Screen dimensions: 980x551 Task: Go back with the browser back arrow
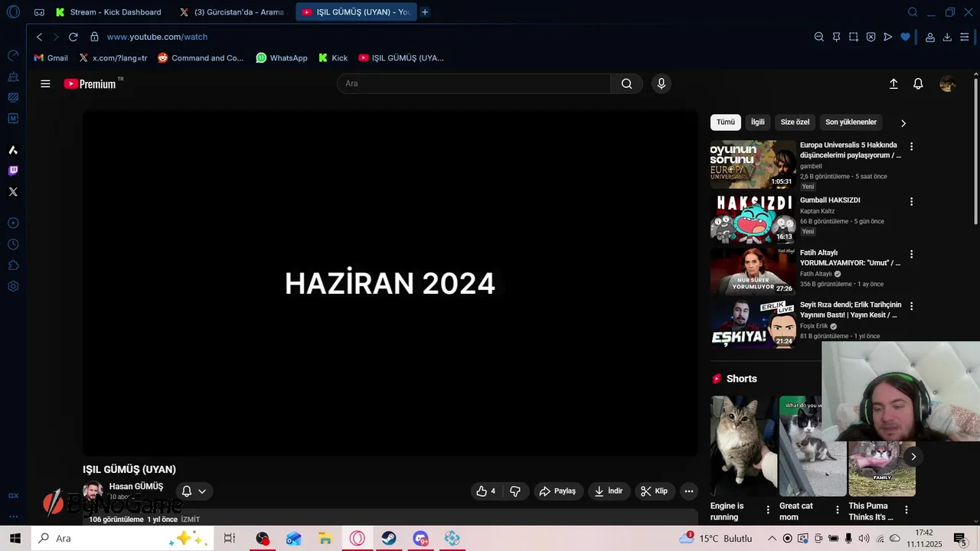pos(40,37)
